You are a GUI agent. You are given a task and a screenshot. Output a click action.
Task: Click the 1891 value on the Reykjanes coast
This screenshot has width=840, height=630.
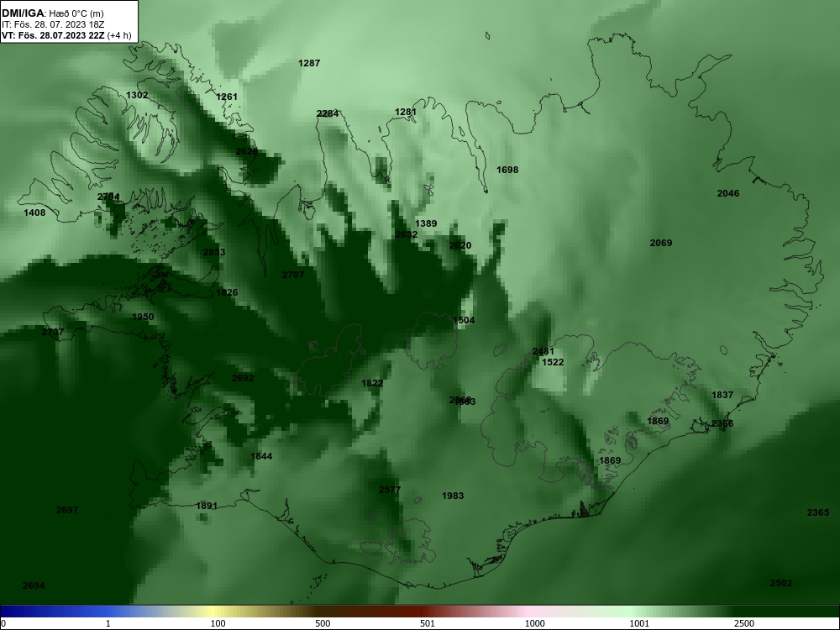click(x=207, y=507)
